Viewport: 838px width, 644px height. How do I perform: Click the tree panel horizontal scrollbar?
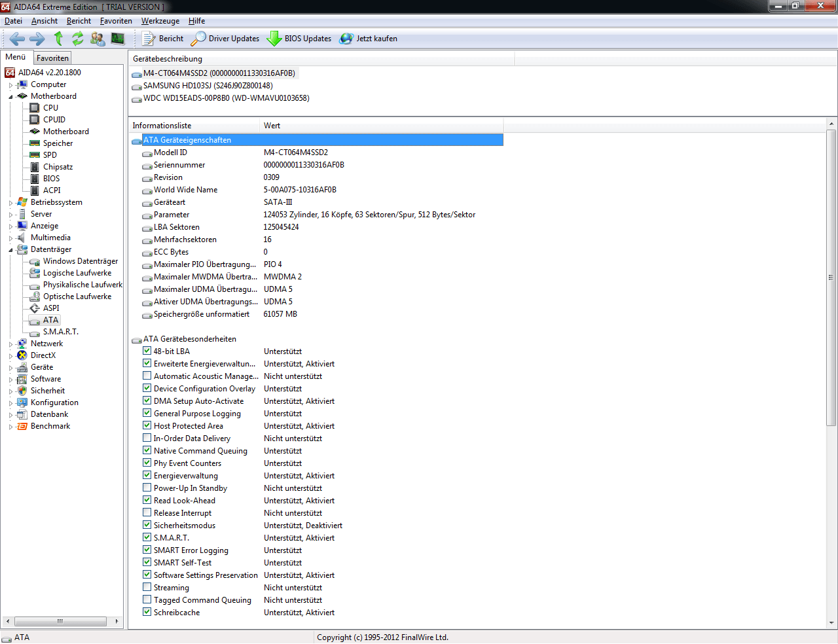[x=60, y=621]
